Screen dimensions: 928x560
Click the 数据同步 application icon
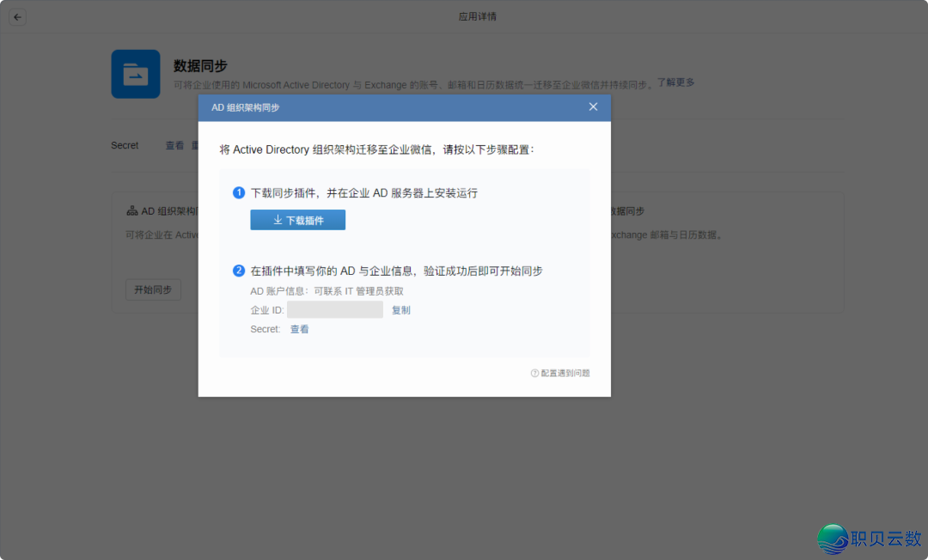[x=135, y=75]
